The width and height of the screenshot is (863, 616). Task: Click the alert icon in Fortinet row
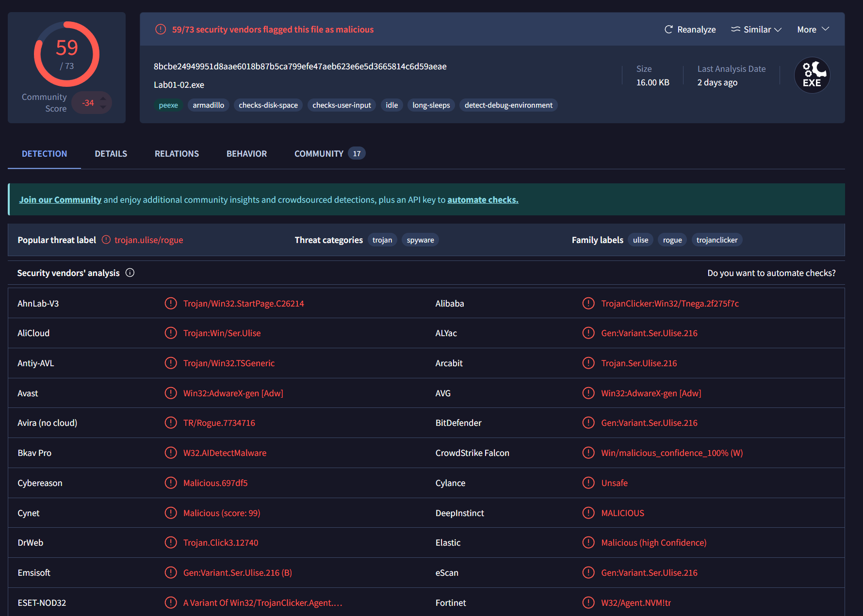[588, 602]
